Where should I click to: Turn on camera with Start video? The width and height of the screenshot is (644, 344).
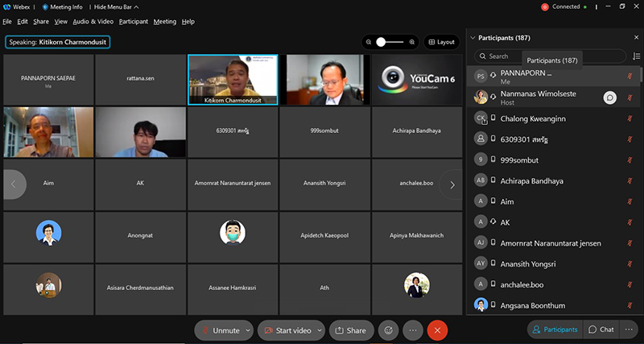(287, 330)
